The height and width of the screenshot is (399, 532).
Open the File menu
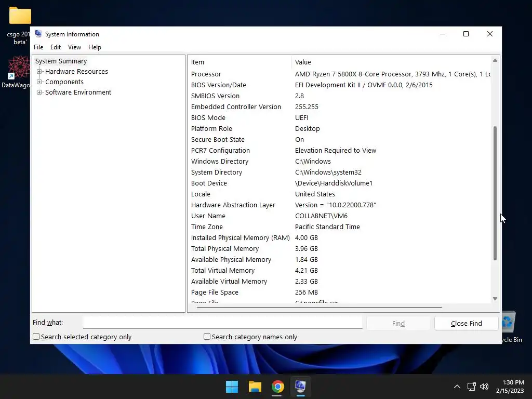pos(38,47)
